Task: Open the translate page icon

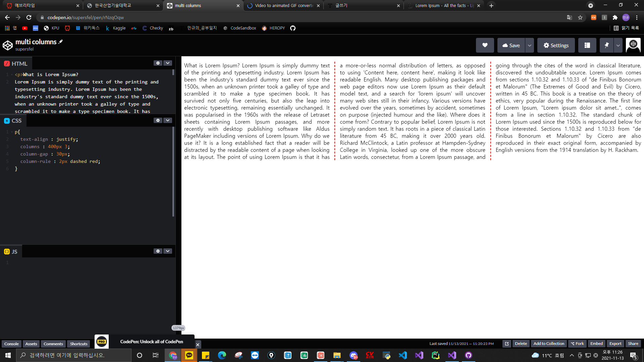Action: click(x=569, y=17)
